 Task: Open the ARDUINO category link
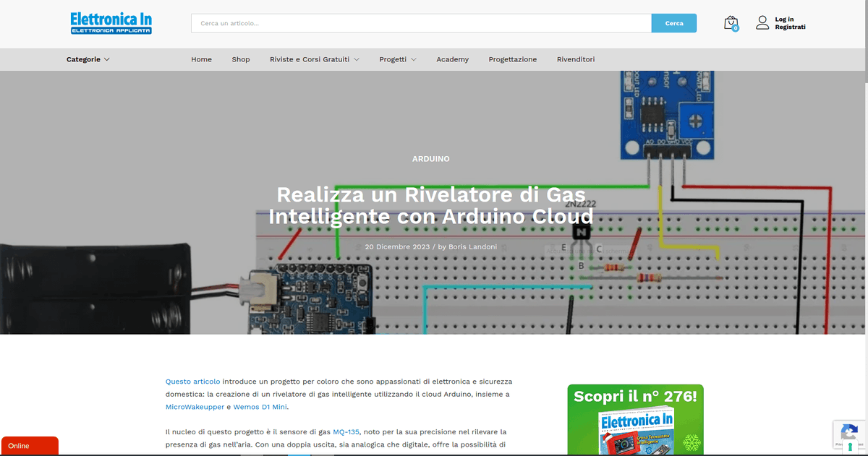point(431,158)
